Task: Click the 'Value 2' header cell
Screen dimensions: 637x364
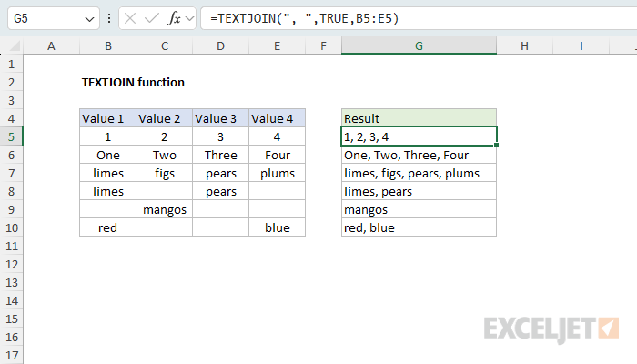Action: (x=165, y=118)
